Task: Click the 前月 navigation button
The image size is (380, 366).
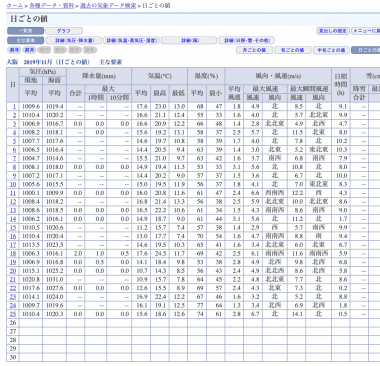Action: [29, 50]
